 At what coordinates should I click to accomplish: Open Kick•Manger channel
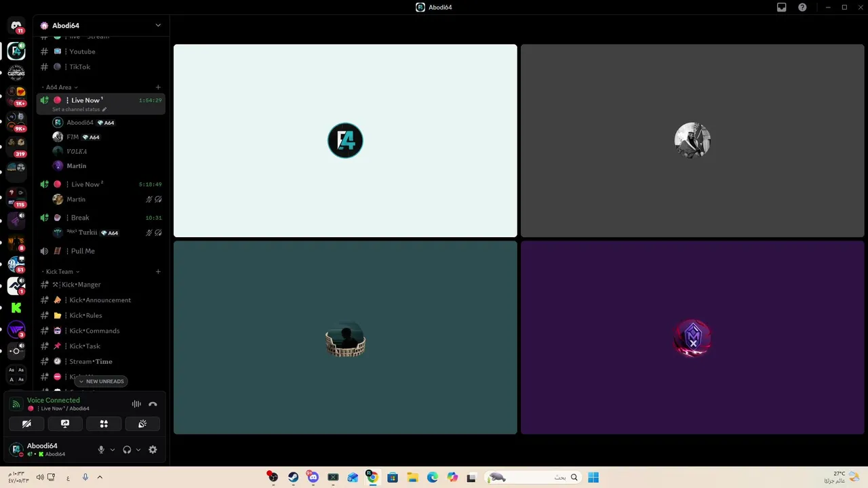pos(100,285)
